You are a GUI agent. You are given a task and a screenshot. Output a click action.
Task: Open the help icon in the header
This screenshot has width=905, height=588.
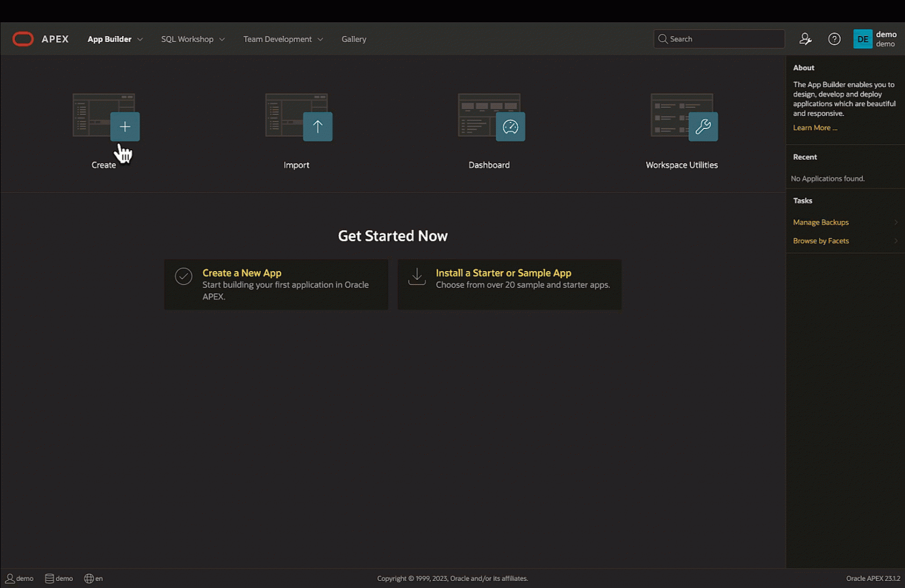[x=834, y=38]
